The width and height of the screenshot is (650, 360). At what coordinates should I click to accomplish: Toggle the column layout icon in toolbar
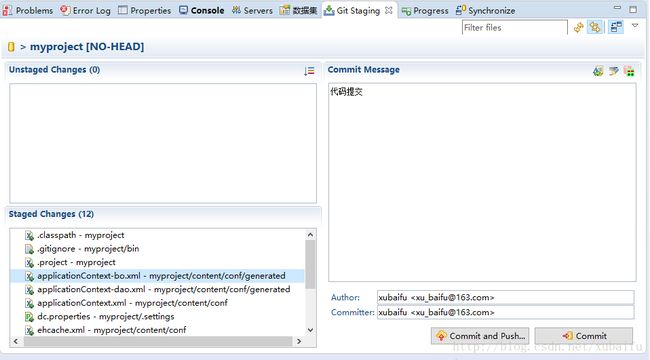[x=616, y=27]
